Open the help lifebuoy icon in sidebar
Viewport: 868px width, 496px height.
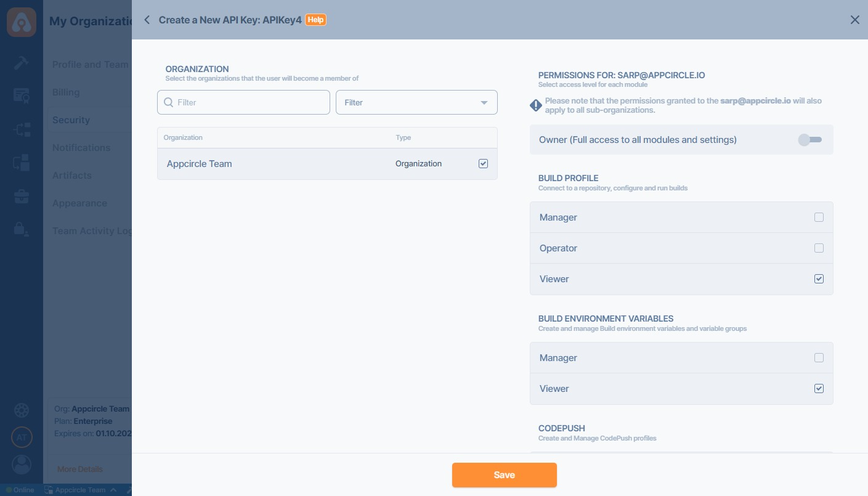[22, 410]
